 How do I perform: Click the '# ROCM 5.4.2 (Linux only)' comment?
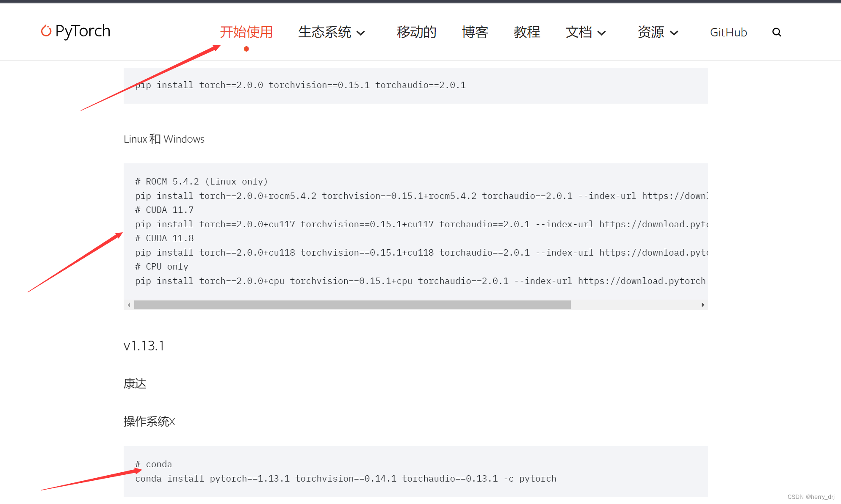202,182
